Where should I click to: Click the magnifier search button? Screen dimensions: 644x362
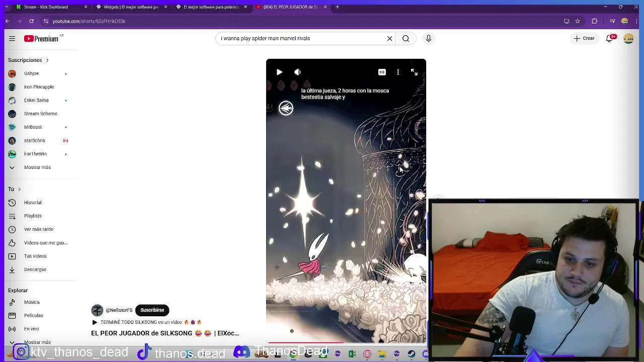point(406,38)
